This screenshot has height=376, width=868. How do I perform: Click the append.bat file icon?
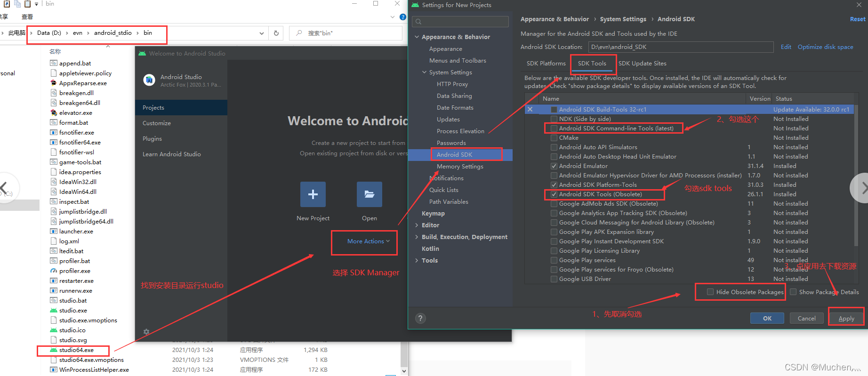[x=54, y=63]
